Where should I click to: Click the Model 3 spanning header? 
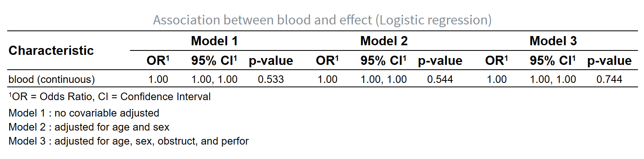[553, 41]
